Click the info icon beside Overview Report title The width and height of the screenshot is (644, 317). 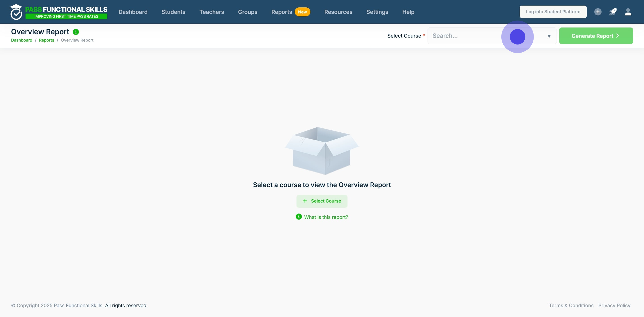click(76, 32)
